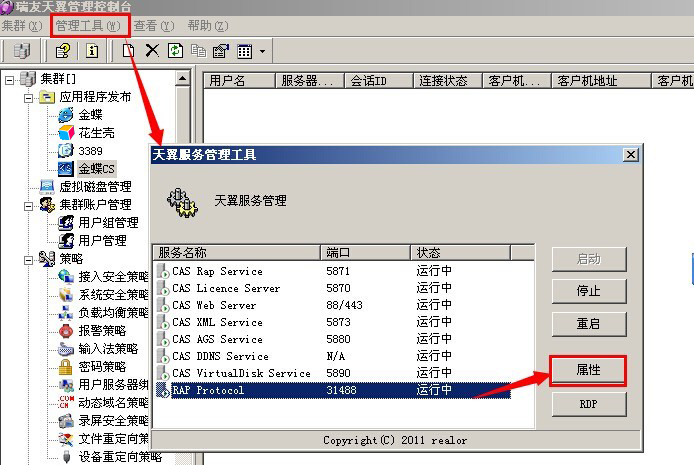Collapse the 策略 tree node

coord(28,260)
